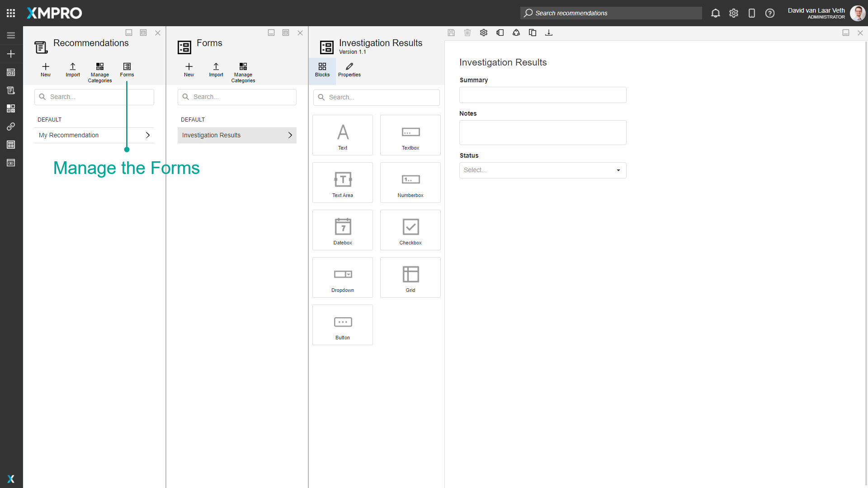Open the Link apps icon in left sidebar

pyautogui.click(x=11, y=127)
